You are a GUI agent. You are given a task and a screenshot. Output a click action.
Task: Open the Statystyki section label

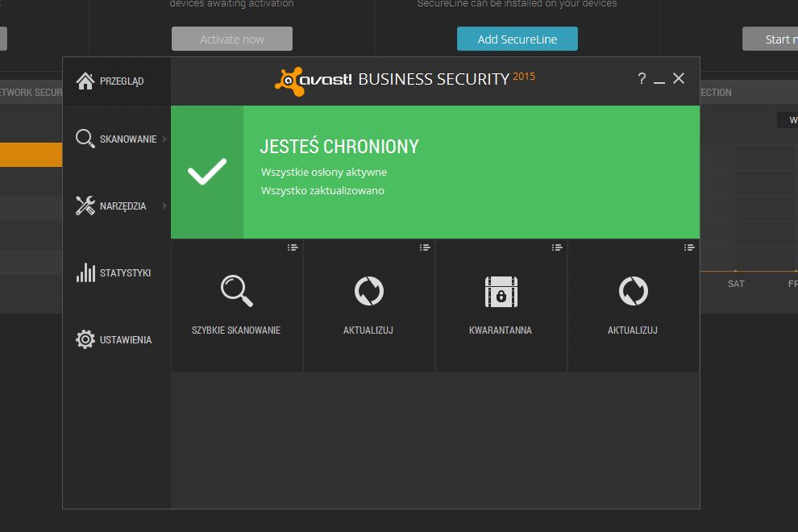pos(125,273)
